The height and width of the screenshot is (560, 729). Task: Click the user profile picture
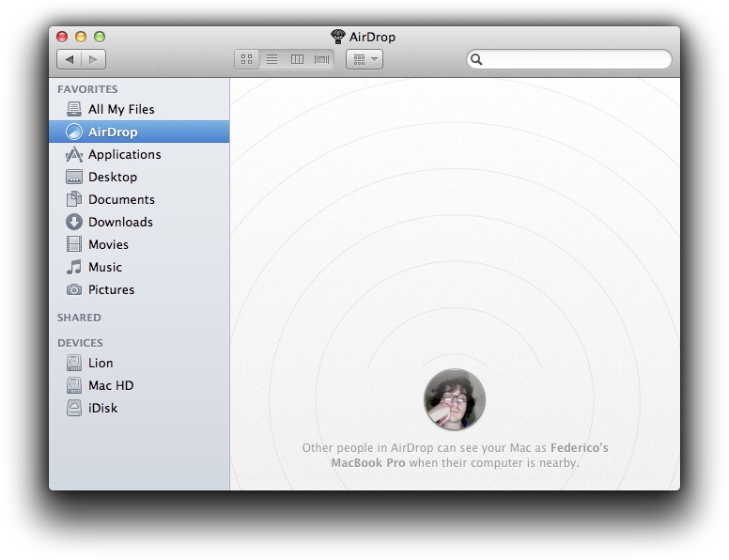click(x=455, y=399)
